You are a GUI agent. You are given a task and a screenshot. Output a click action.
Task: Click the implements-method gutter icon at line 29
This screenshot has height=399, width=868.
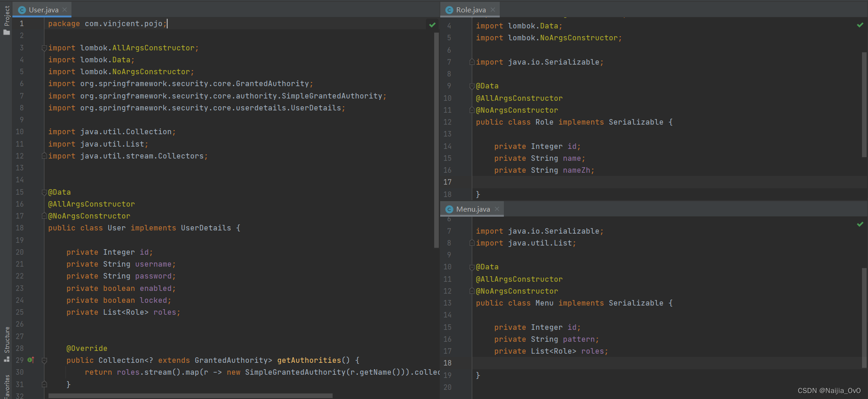[x=31, y=360]
